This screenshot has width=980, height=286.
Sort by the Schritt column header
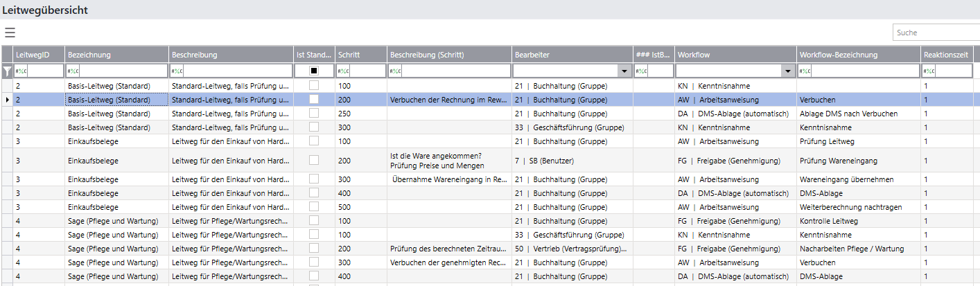(x=360, y=54)
